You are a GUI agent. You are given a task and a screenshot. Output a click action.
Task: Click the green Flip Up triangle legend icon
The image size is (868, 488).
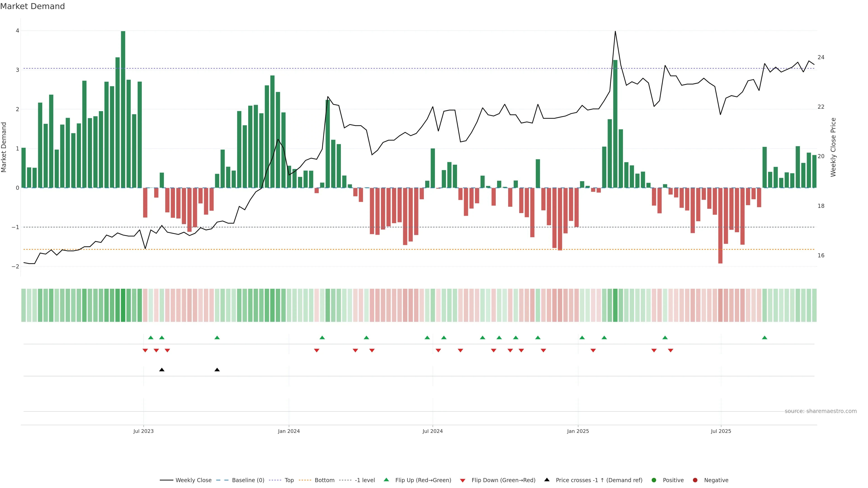(x=387, y=480)
